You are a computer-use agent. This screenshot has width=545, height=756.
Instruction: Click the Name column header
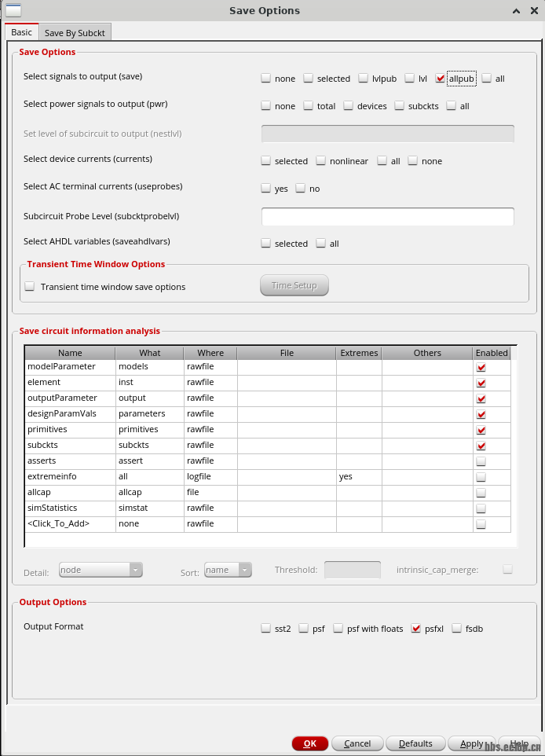[x=70, y=353]
